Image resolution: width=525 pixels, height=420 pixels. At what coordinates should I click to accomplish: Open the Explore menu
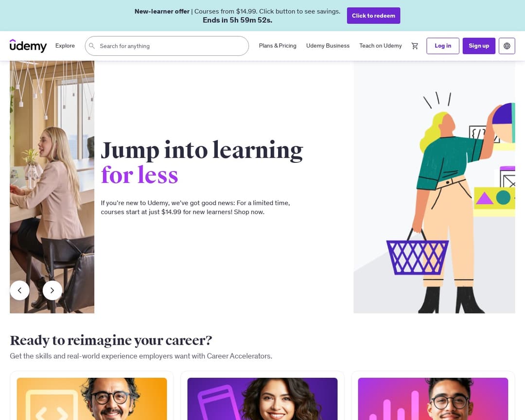click(x=65, y=46)
